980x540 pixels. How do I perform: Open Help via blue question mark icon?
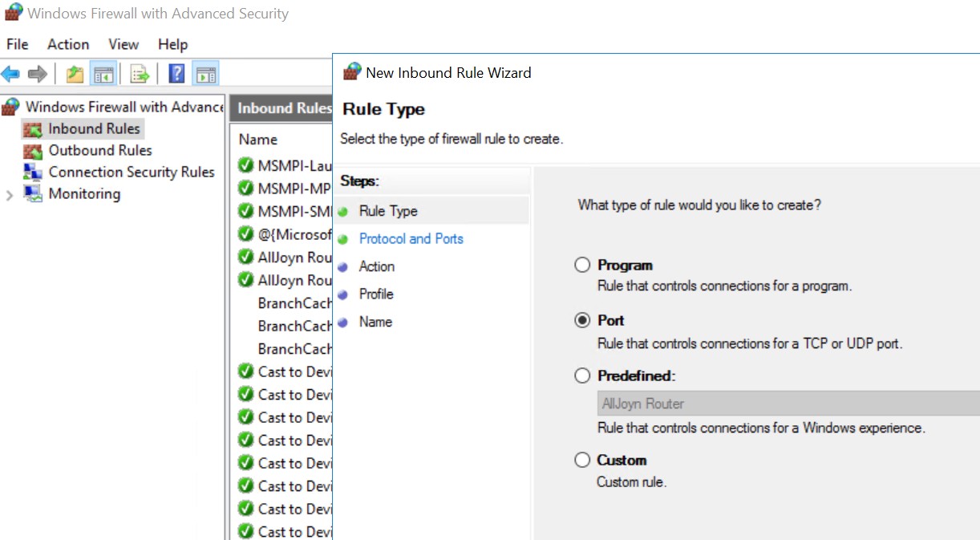(177, 75)
